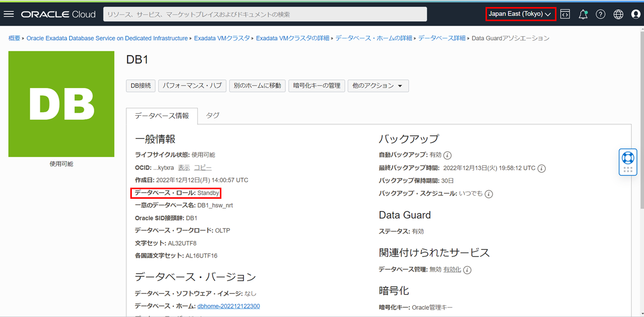Expand the 他のアクション dropdown
Viewport: 644px width, 317px height.
378,86
